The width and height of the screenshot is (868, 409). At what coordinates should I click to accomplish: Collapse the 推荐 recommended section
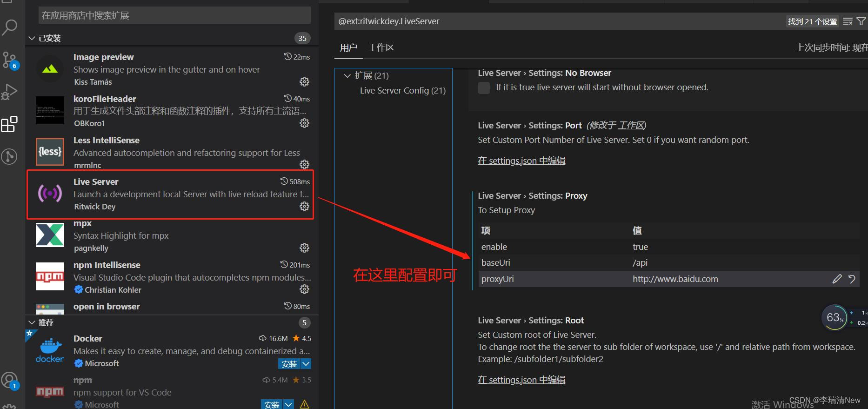tap(32, 322)
